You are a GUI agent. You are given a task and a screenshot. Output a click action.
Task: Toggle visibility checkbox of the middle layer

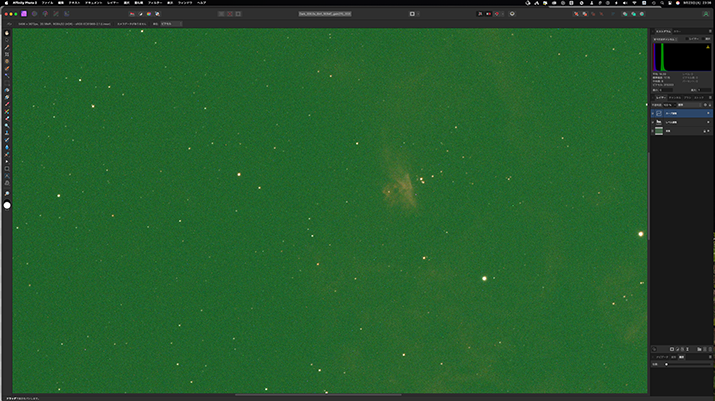pyautogui.click(x=708, y=122)
